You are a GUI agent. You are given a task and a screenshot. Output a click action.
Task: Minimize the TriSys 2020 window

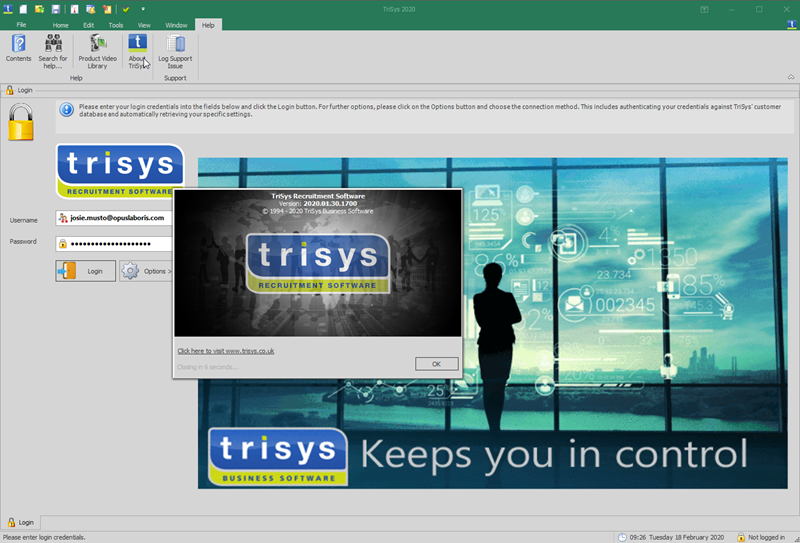[731, 9]
